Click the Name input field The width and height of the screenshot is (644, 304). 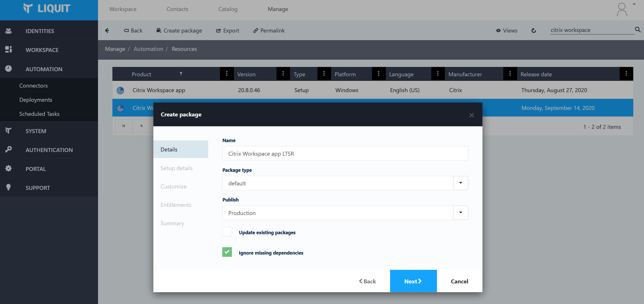(x=345, y=153)
